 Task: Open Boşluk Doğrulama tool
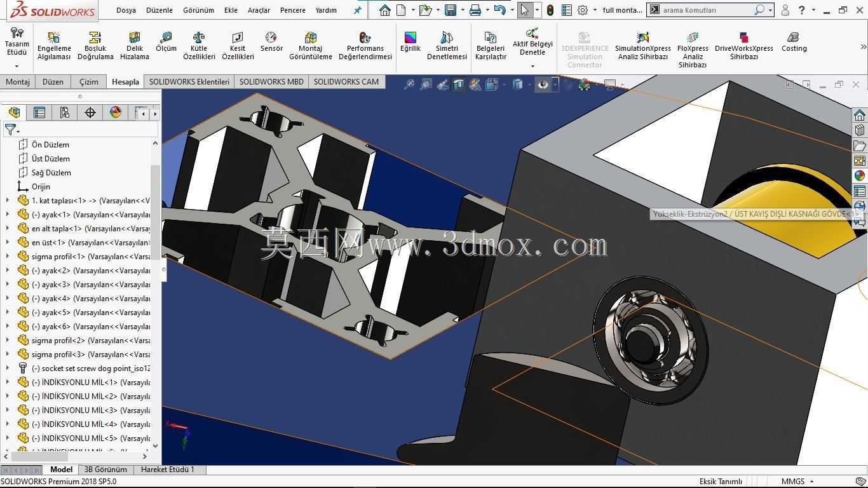click(95, 46)
